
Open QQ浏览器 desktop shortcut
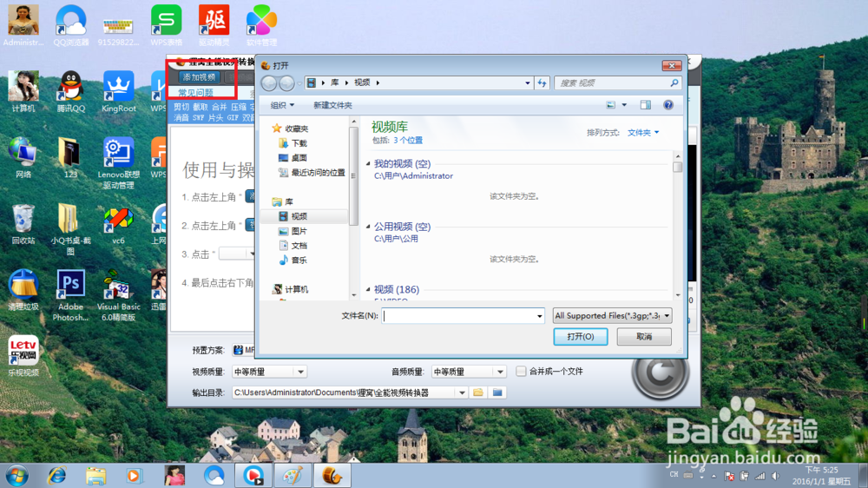click(x=71, y=25)
